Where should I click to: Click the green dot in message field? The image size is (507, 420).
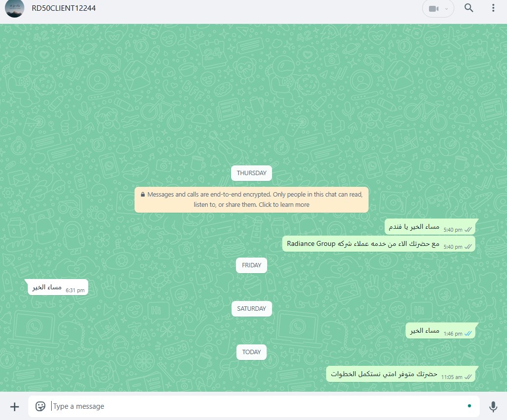[469, 406]
